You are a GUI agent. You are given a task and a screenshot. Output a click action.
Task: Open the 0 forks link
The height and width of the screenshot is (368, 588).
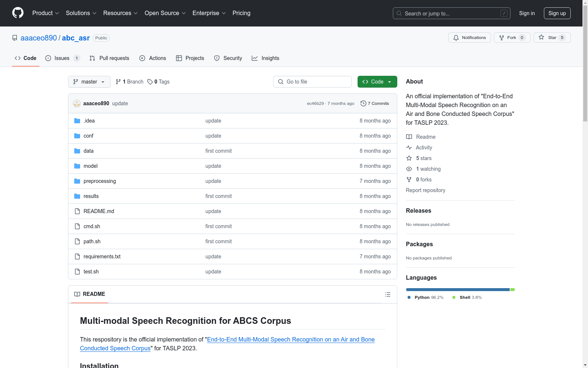tap(424, 180)
